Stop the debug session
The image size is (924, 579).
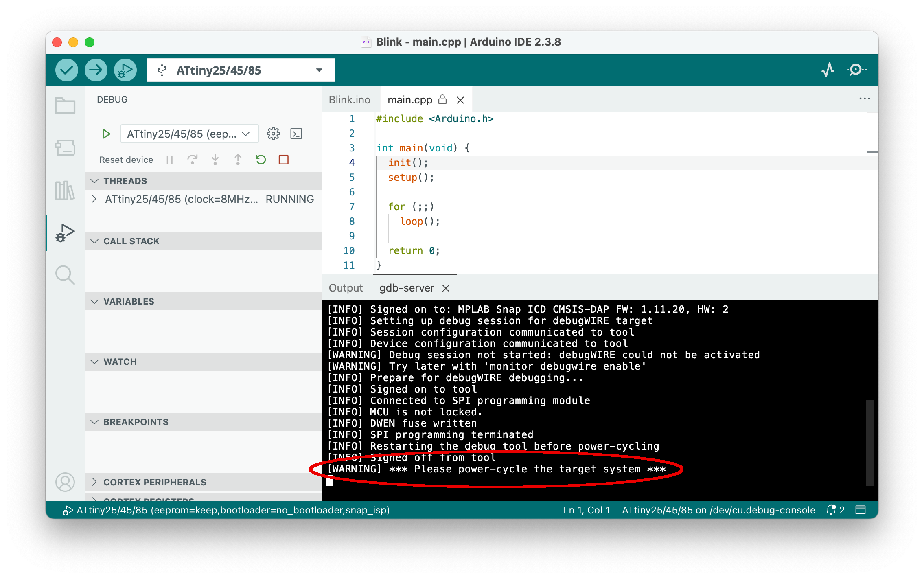(284, 160)
